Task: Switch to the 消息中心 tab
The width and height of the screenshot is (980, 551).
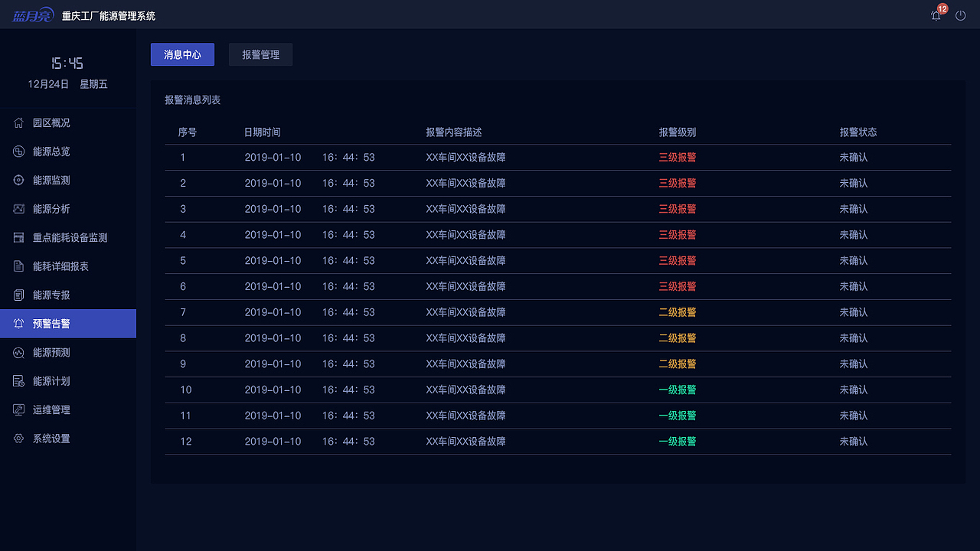Action: [182, 54]
